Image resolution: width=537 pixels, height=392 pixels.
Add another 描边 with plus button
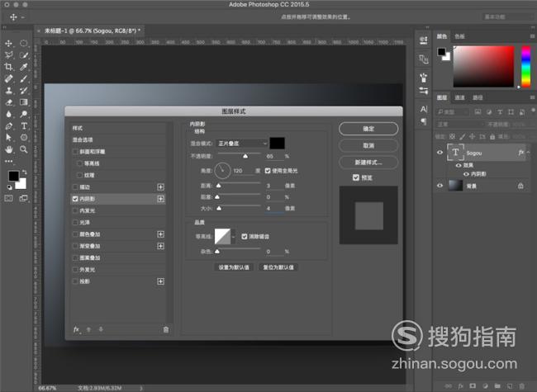pos(160,187)
